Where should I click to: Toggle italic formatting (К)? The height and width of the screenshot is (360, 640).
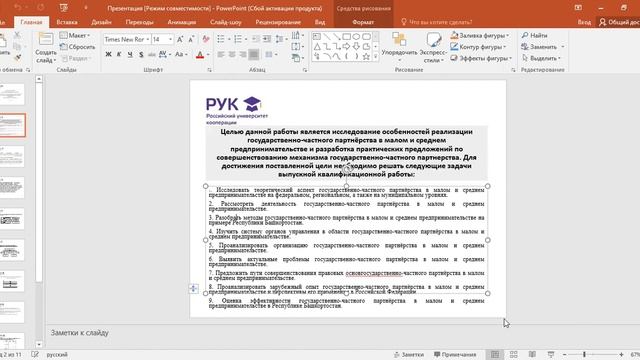click(119, 54)
